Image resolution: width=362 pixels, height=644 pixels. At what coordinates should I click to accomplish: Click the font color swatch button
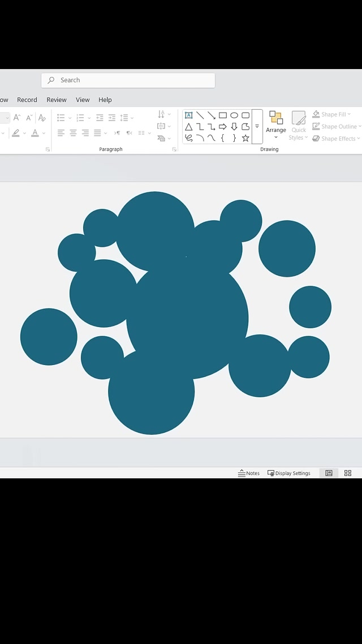coord(35,133)
